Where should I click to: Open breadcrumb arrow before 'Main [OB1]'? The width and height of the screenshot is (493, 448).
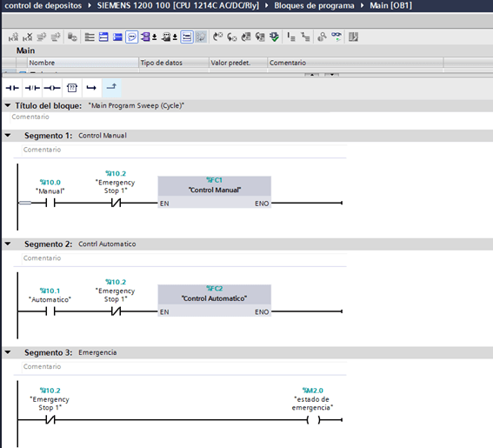pos(363,5)
